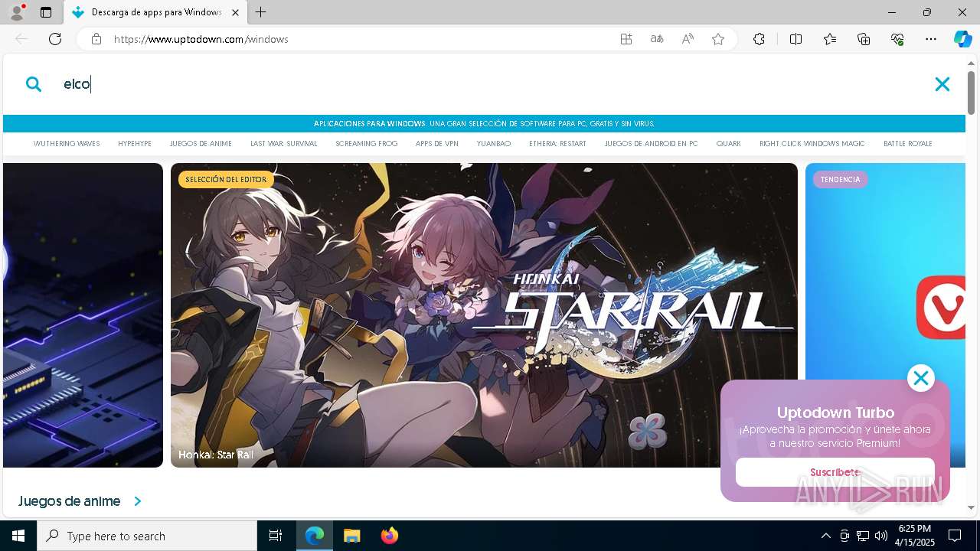Open a new tab
This screenshot has height=551, width=980.
[x=261, y=12]
